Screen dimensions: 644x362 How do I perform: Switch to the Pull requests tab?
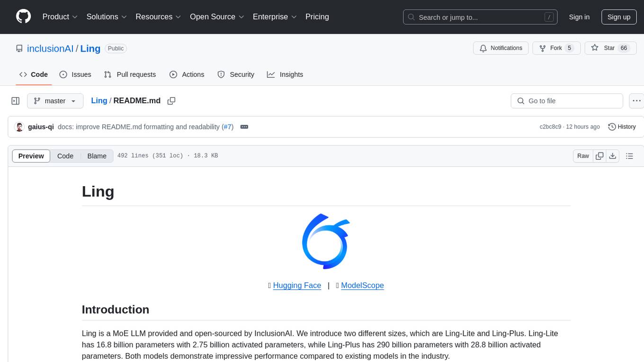click(130, 74)
